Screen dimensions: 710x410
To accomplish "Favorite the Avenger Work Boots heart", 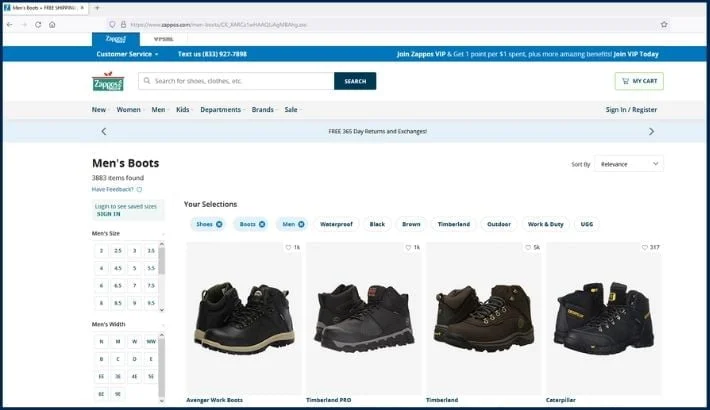I will 288,247.
